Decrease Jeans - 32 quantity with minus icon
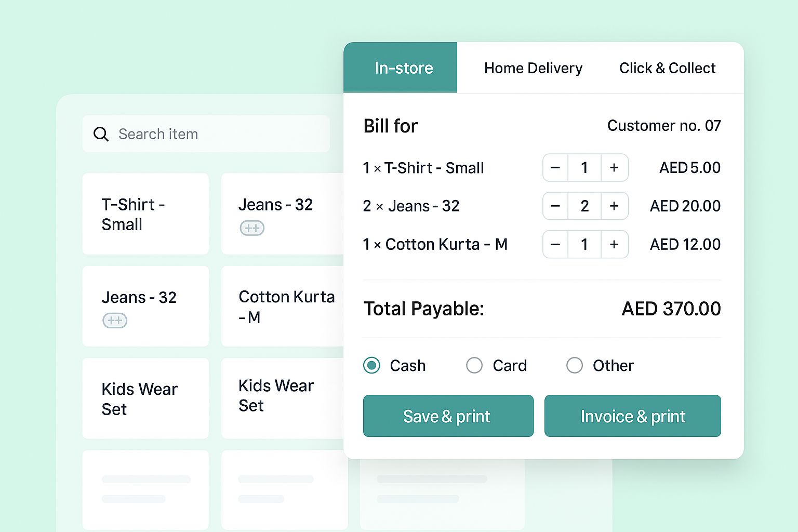This screenshot has width=798, height=532. pos(555,206)
